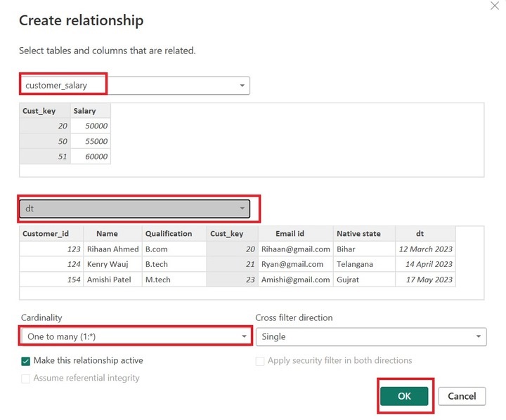Click the 60000 salary cell

(x=91, y=157)
